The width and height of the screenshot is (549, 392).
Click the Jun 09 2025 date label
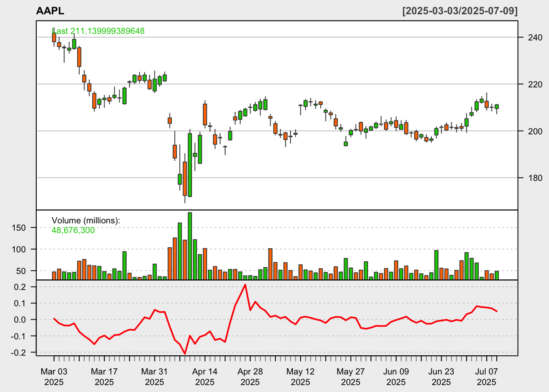[x=396, y=377]
